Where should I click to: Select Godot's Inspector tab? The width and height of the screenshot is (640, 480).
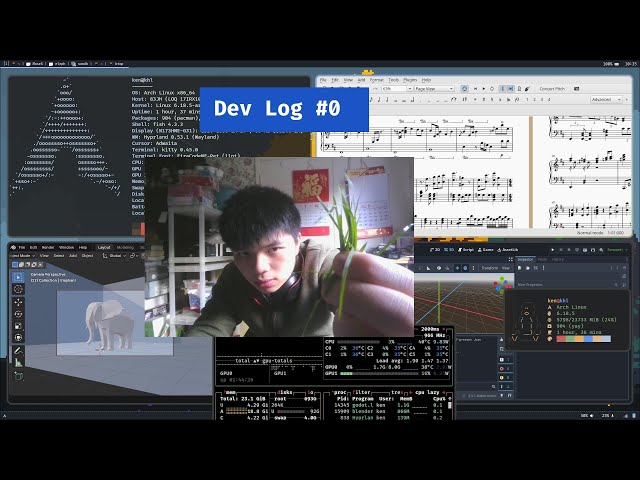coord(525,259)
